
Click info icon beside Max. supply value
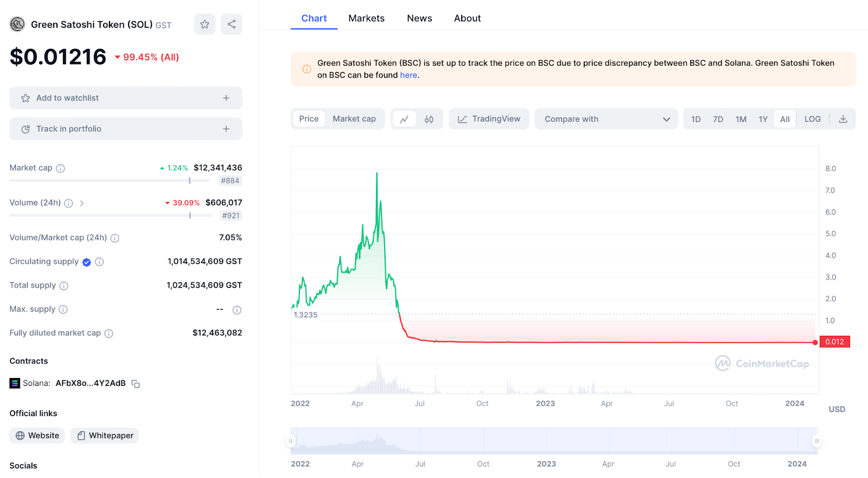point(237,310)
